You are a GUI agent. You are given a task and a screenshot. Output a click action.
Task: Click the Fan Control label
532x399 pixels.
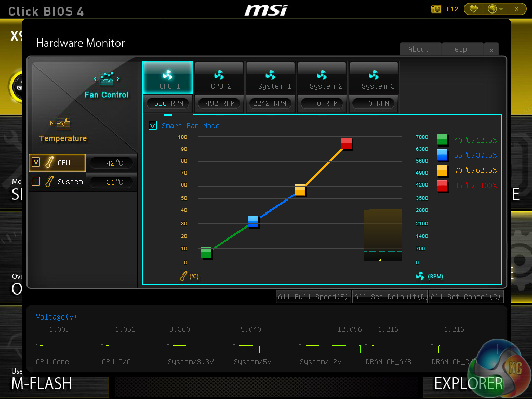pyautogui.click(x=107, y=95)
